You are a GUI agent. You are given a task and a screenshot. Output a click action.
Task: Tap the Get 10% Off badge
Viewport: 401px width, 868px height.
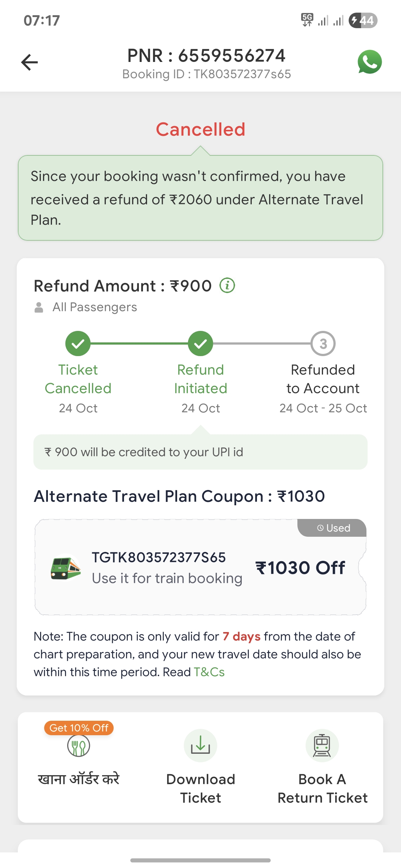79,728
